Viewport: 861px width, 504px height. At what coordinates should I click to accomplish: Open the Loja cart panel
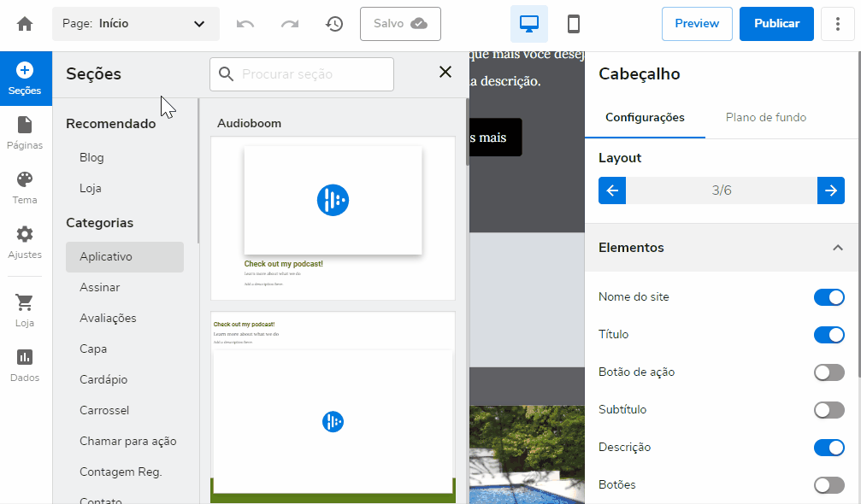pyautogui.click(x=25, y=310)
